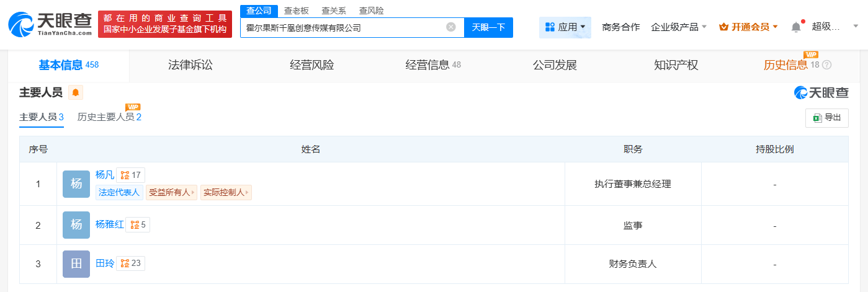Switch to the 法律诉讼 tab
The image size is (868, 292).
190,65
